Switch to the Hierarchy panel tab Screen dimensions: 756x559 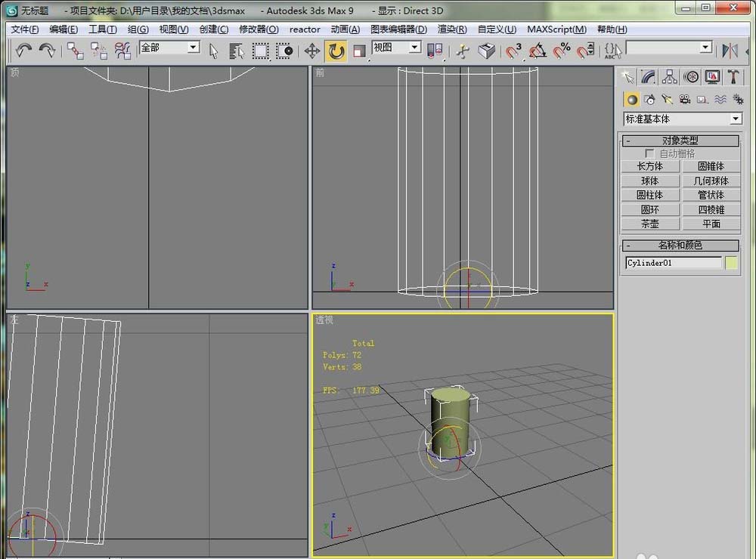pos(669,76)
